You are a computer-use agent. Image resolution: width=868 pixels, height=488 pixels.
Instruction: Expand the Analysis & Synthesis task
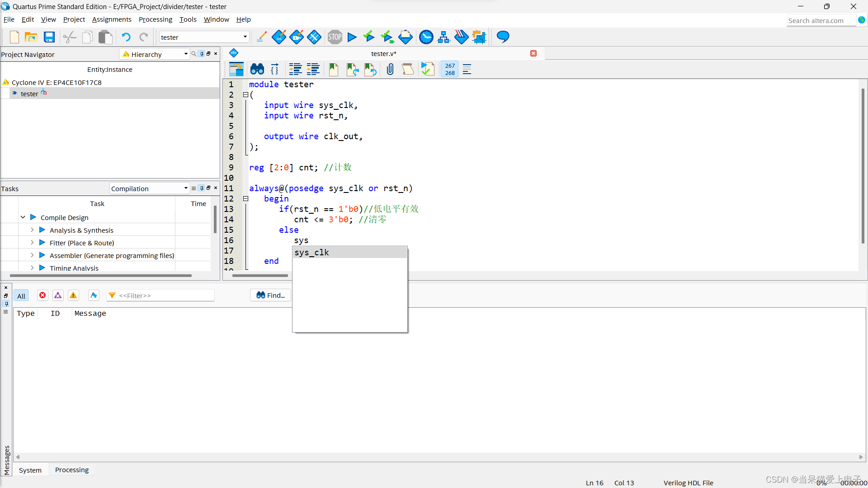pyautogui.click(x=32, y=230)
